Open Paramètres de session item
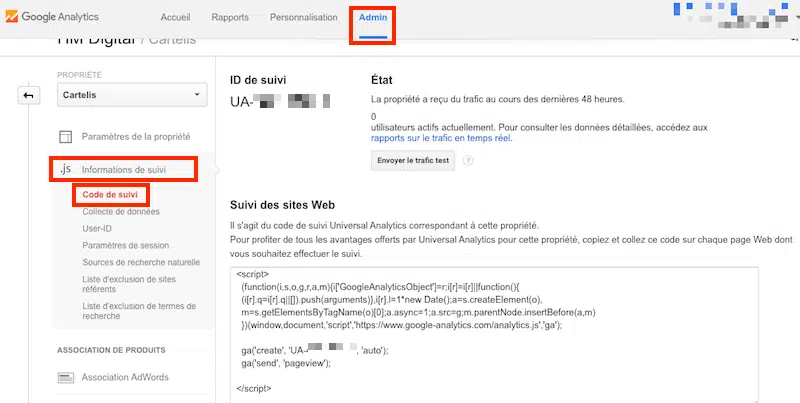Screen dimensions: 800x403 click(x=126, y=246)
